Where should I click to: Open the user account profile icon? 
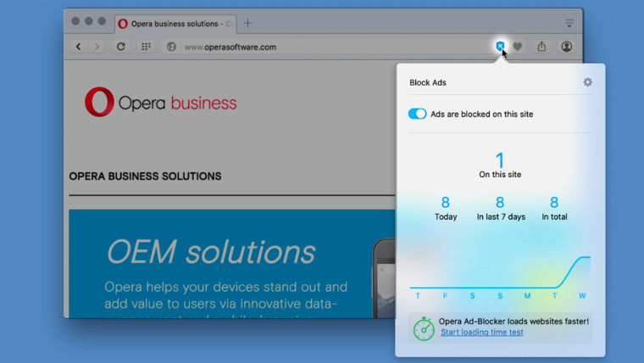pos(566,47)
